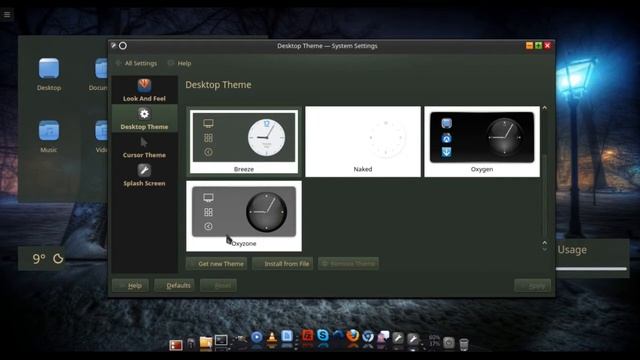Select the Oxyzone theme thumbnail
Screen dimensions: 640x360
[244, 216]
